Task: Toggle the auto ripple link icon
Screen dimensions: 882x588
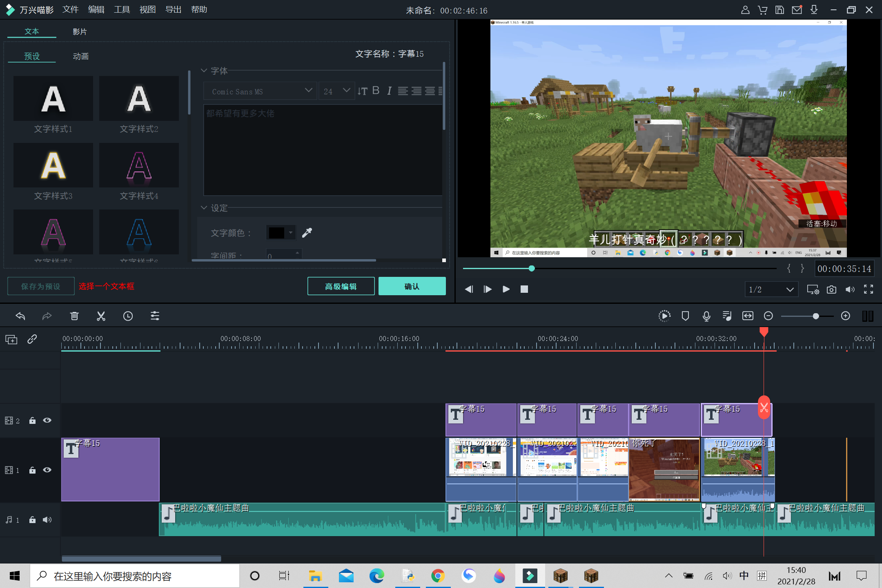Action: [32, 339]
